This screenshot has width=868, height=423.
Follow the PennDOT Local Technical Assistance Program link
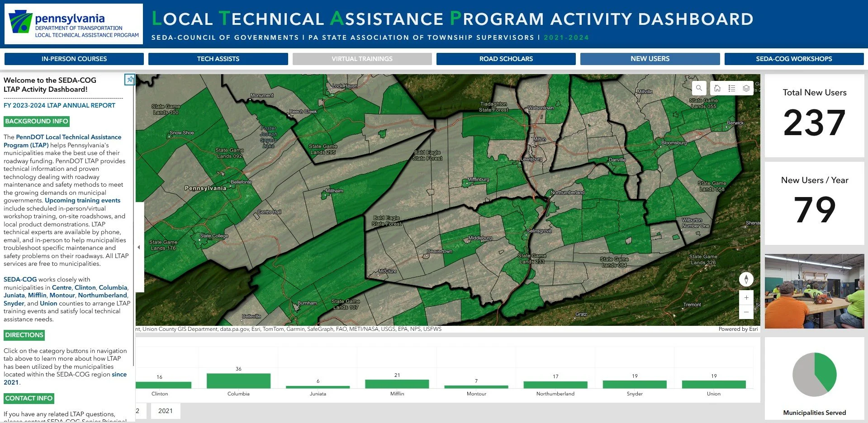click(62, 141)
